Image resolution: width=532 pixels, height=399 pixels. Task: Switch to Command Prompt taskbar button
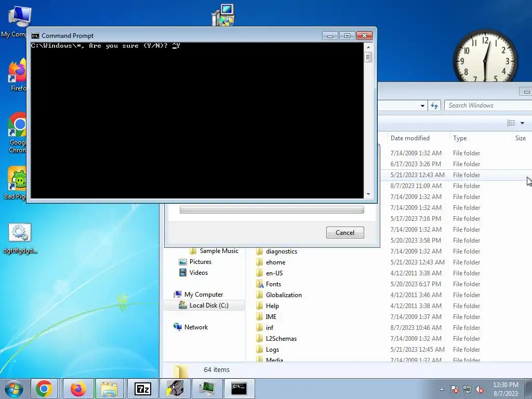click(x=239, y=389)
